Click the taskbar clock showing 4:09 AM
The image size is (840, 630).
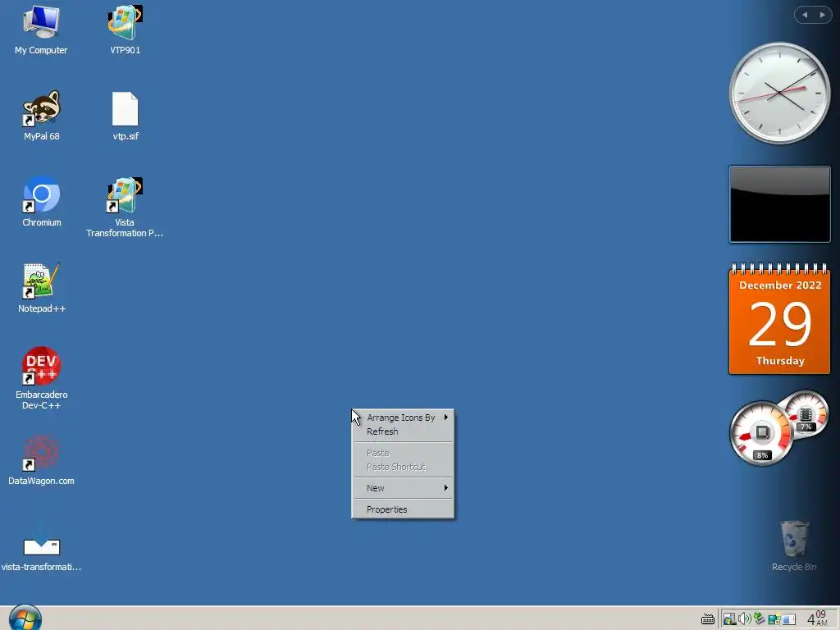coord(818,619)
